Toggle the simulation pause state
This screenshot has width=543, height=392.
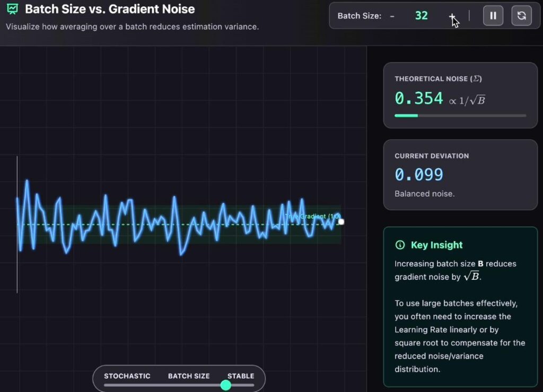click(493, 15)
